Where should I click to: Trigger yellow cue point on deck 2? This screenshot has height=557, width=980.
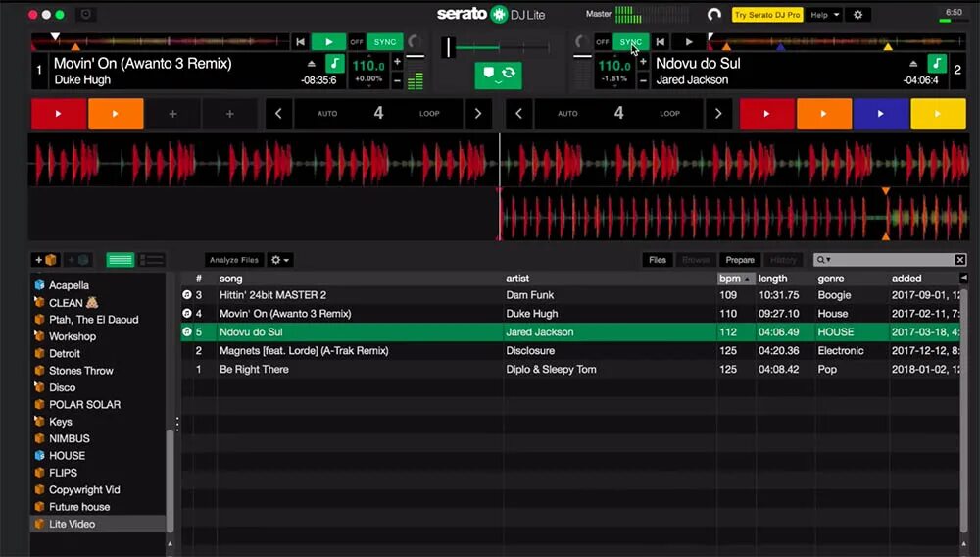pyautogui.click(x=938, y=114)
